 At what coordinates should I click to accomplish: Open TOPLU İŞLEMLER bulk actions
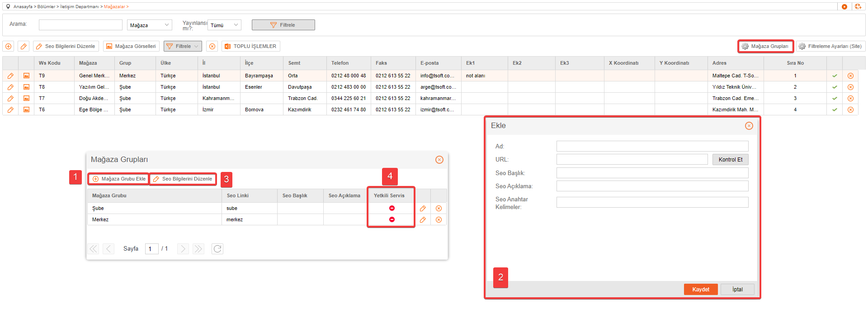click(x=250, y=46)
